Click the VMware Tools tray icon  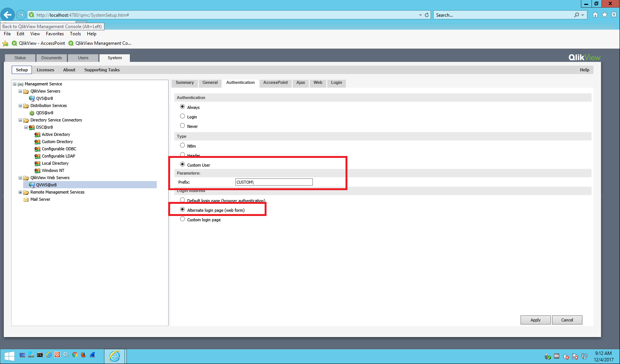click(x=557, y=356)
